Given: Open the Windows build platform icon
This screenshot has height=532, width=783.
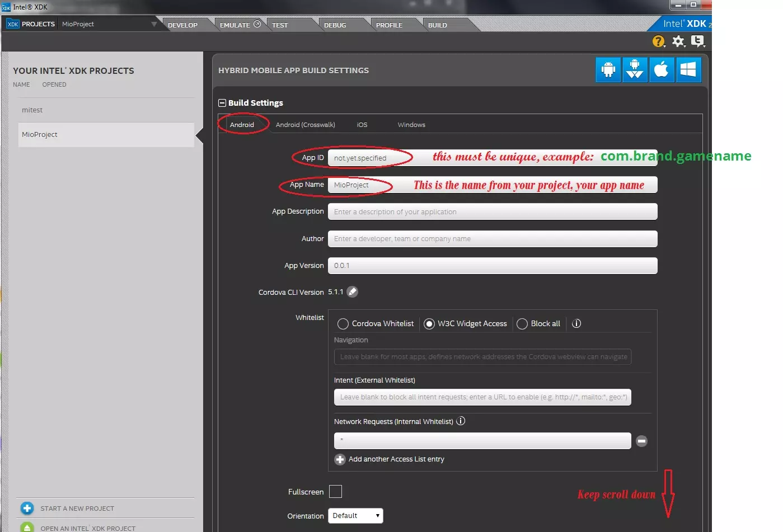Looking at the screenshot, I should coord(688,70).
